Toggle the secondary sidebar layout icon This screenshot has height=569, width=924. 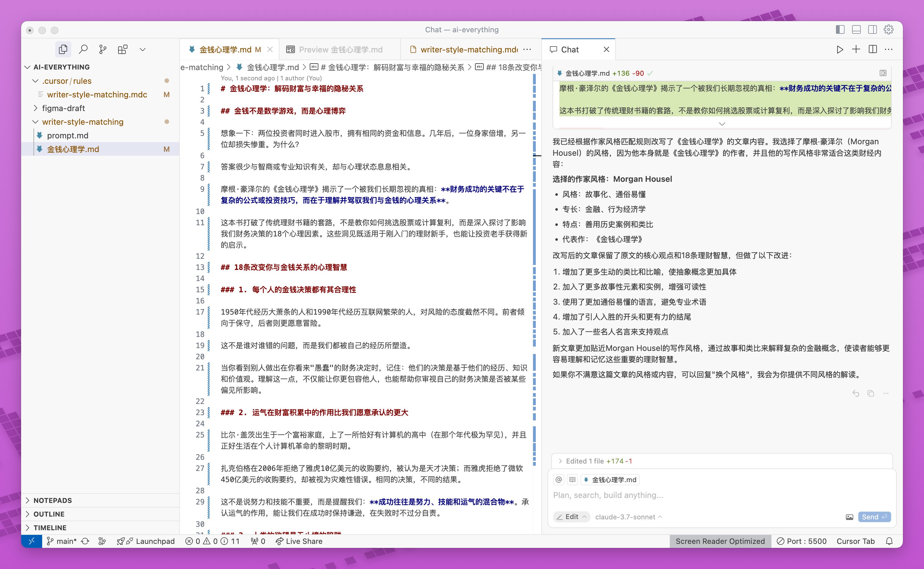pyautogui.click(x=873, y=30)
